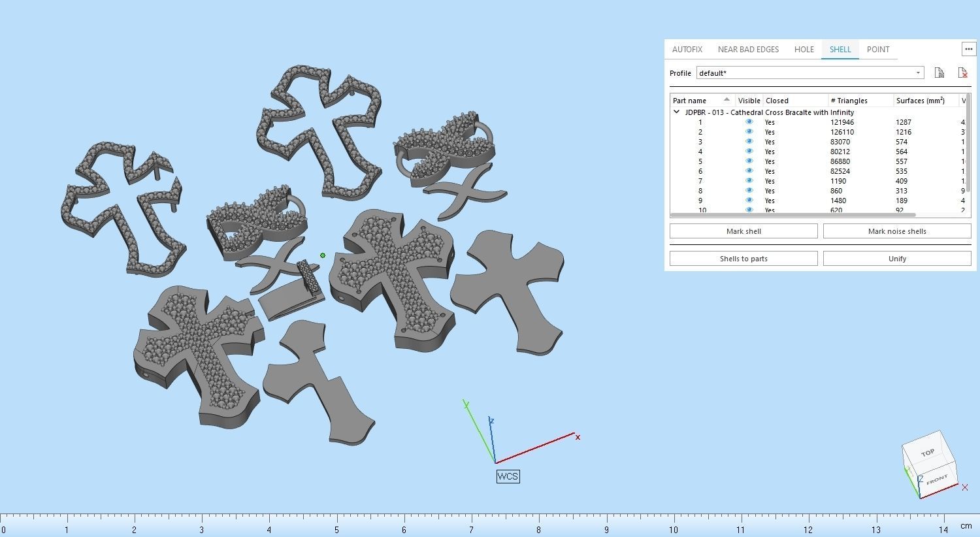This screenshot has height=537, width=980.
Task: Click the TOP face of view cube
Action: [928, 453]
